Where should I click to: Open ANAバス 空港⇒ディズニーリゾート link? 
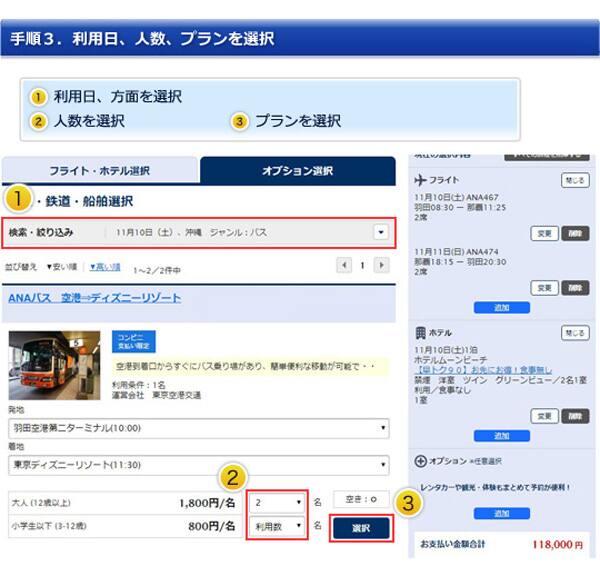95,298
